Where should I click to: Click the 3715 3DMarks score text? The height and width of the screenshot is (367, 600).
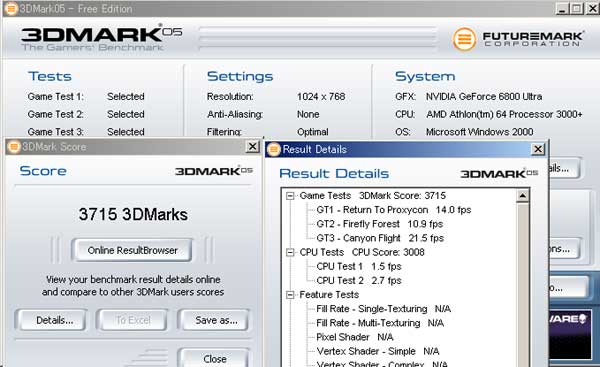click(x=133, y=214)
